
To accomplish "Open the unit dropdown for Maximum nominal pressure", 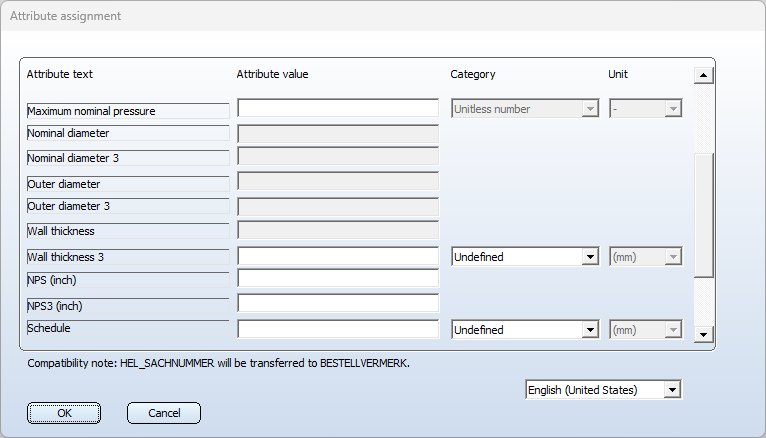I will pos(645,109).
